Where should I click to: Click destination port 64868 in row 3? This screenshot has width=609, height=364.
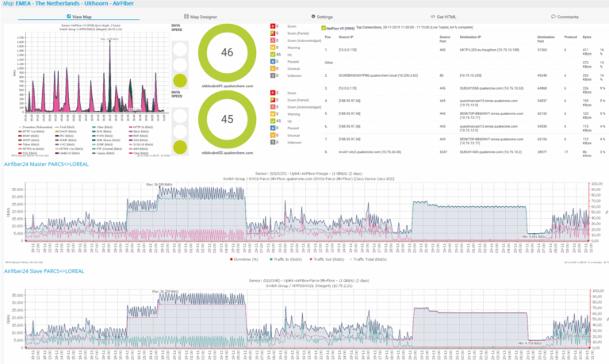coord(542,88)
